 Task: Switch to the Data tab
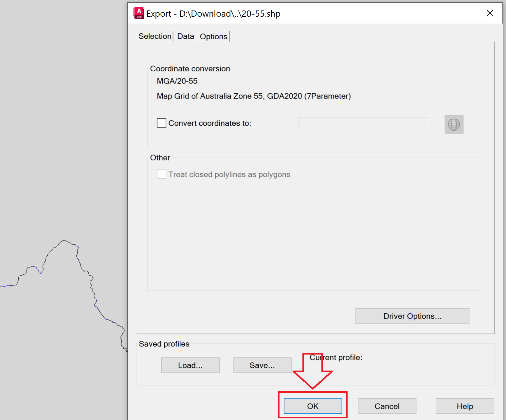coord(185,36)
